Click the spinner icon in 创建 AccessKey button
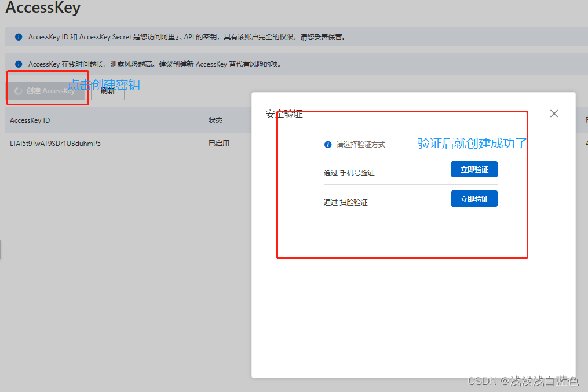Image resolution: width=588 pixels, height=392 pixels. (x=19, y=91)
